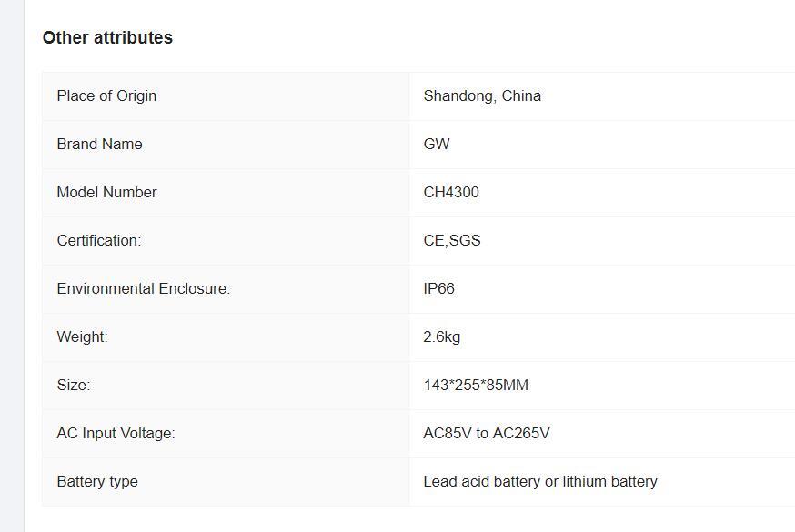Click the 2.6kg weight value

pyautogui.click(x=441, y=336)
